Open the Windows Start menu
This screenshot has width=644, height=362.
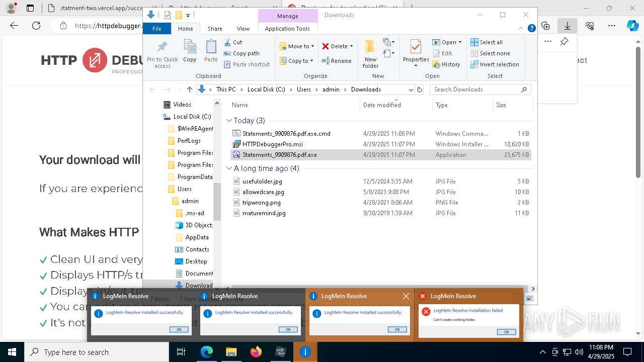(12, 352)
